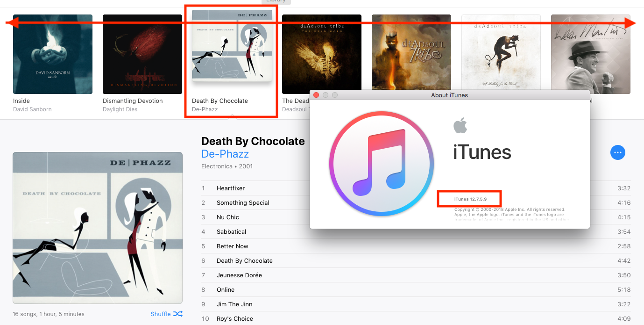Click the Shuffle arrows icon
This screenshot has height=325, width=644.
pyautogui.click(x=178, y=314)
